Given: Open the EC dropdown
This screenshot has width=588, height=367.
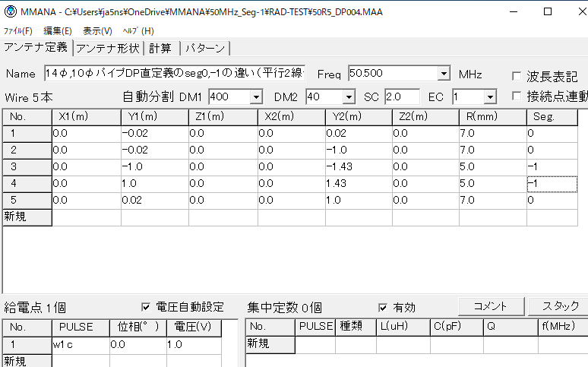Looking at the screenshot, I should 490,97.
